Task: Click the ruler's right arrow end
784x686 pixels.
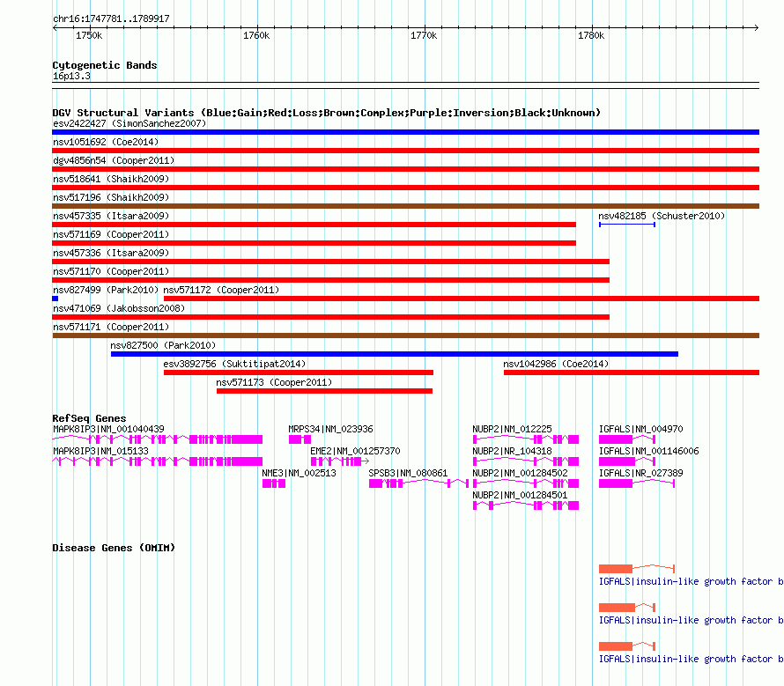Action: point(757,27)
